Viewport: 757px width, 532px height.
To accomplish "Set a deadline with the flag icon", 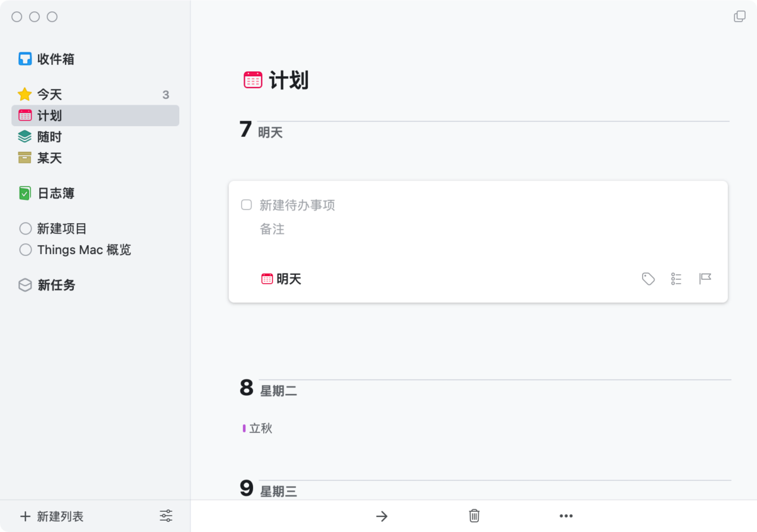I will coord(705,279).
